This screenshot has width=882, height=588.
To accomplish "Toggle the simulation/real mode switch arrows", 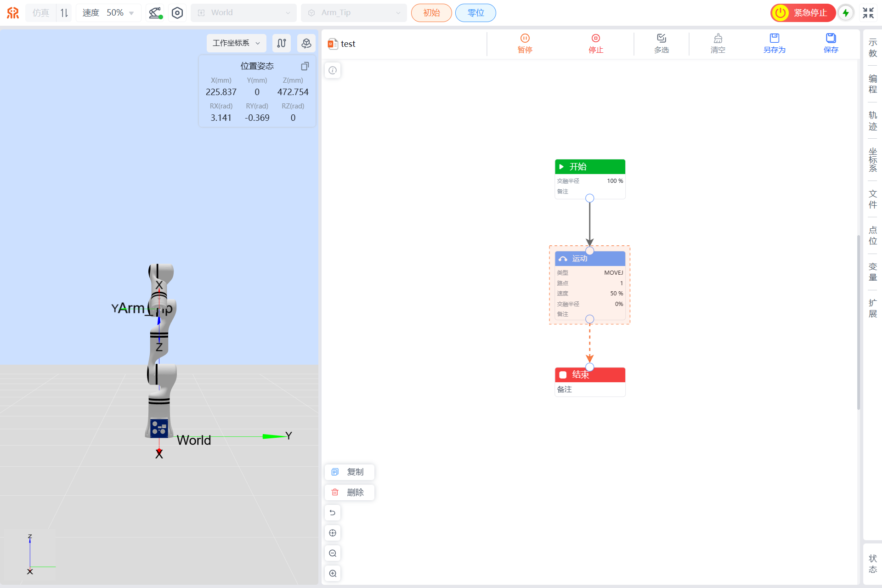I will (x=64, y=13).
